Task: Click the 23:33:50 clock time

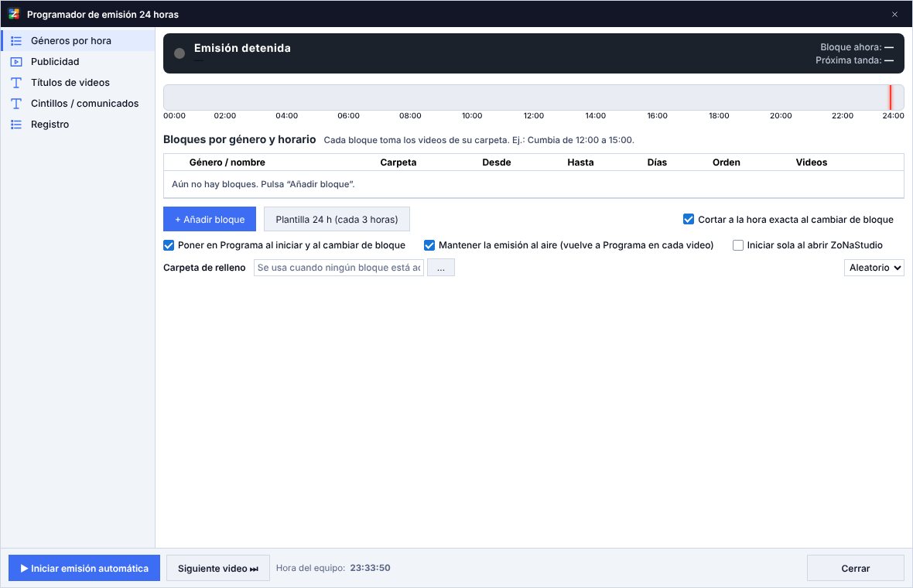Action: click(371, 568)
